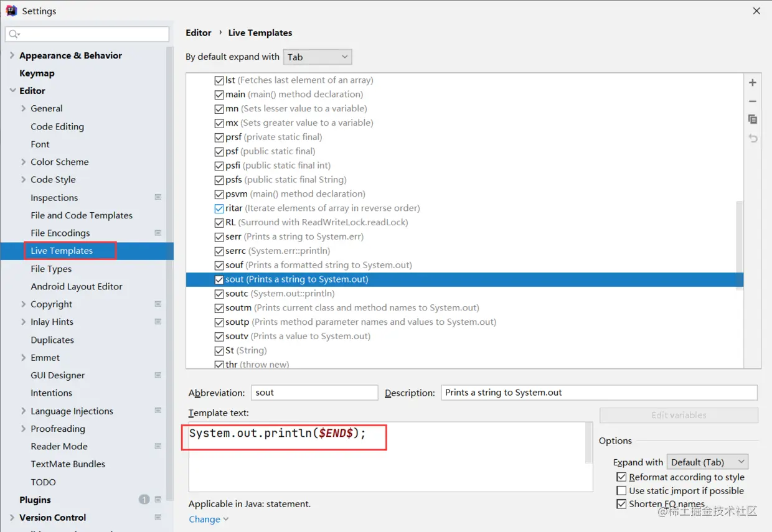Toggle the soutv template checkbox

coord(219,336)
